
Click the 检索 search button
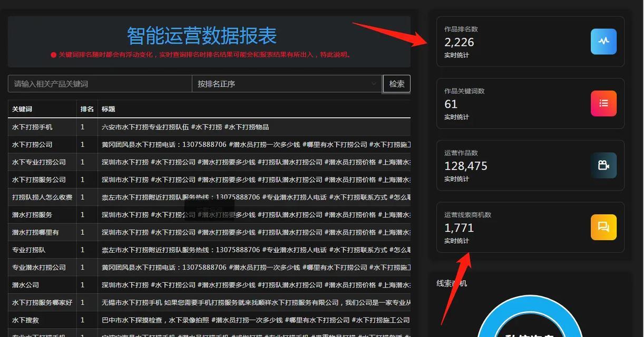pyautogui.click(x=397, y=84)
